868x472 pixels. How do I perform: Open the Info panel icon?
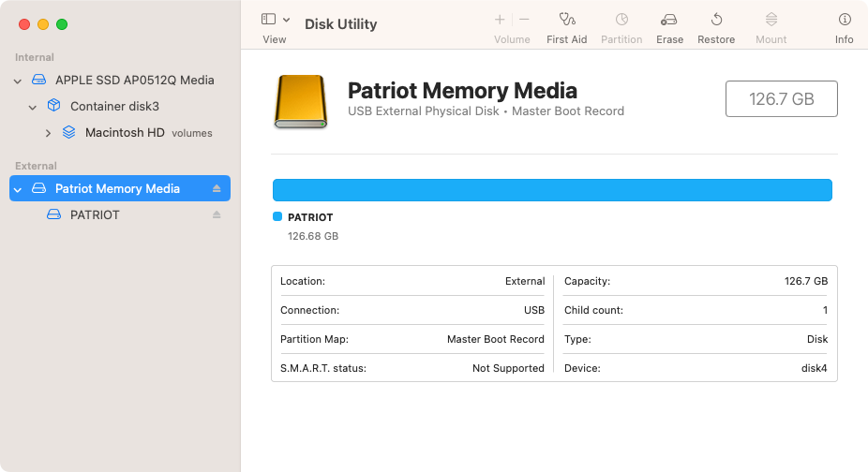pyautogui.click(x=844, y=20)
